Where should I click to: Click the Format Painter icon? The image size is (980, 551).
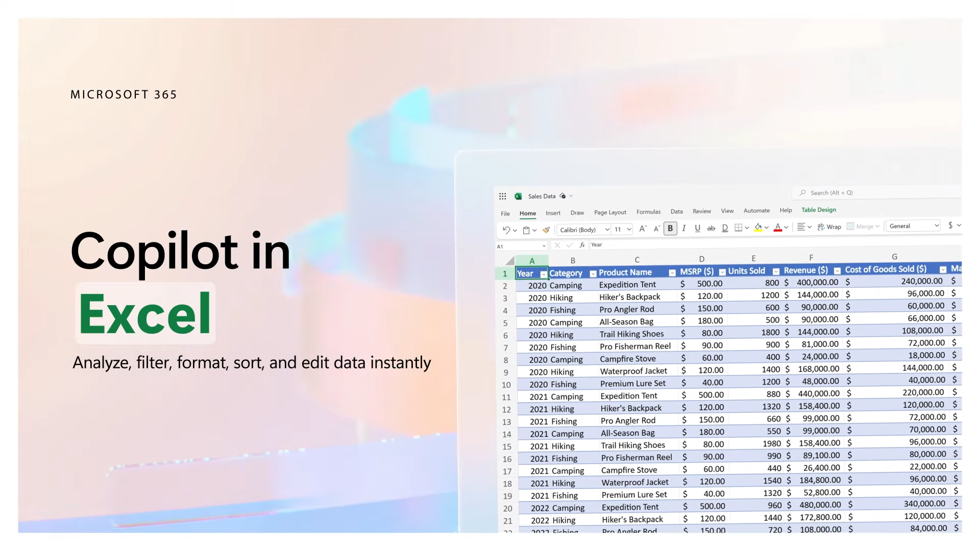pos(546,230)
